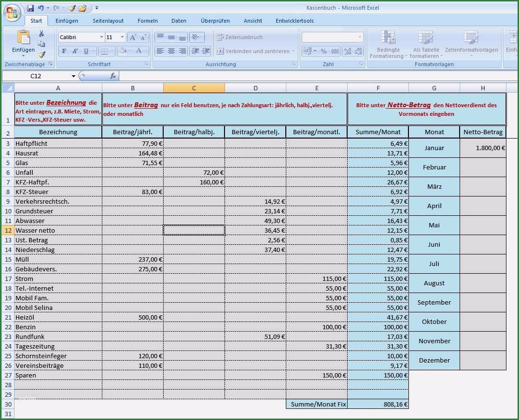Toggle bold formatting (F button)

pos(64,51)
